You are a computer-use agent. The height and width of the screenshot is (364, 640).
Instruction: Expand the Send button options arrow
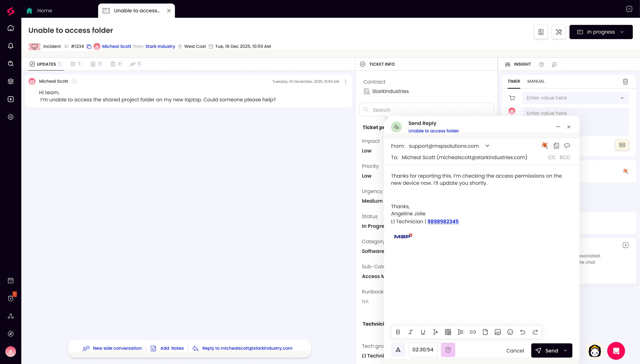click(565, 351)
